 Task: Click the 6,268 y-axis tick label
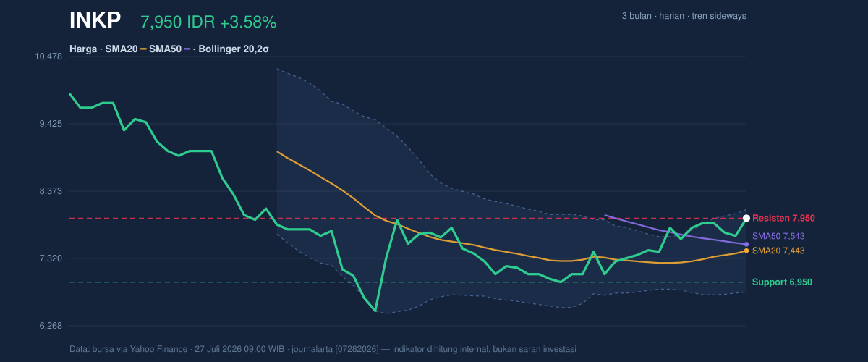51,326
